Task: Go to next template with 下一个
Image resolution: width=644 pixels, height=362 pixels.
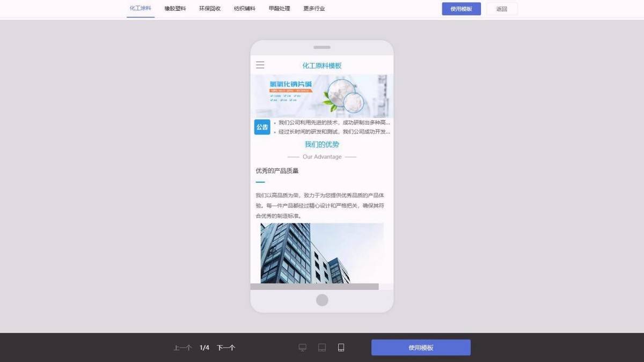Action: 226,348
